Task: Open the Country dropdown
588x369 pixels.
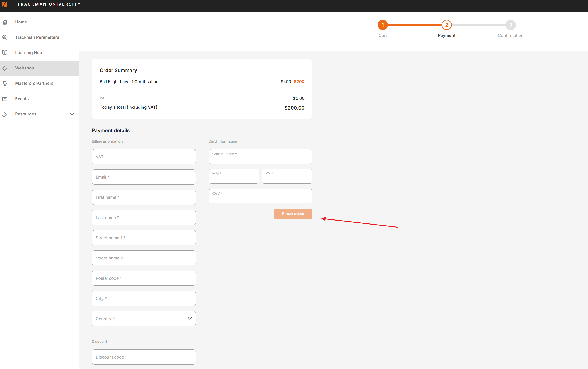Action: (144, 319)
